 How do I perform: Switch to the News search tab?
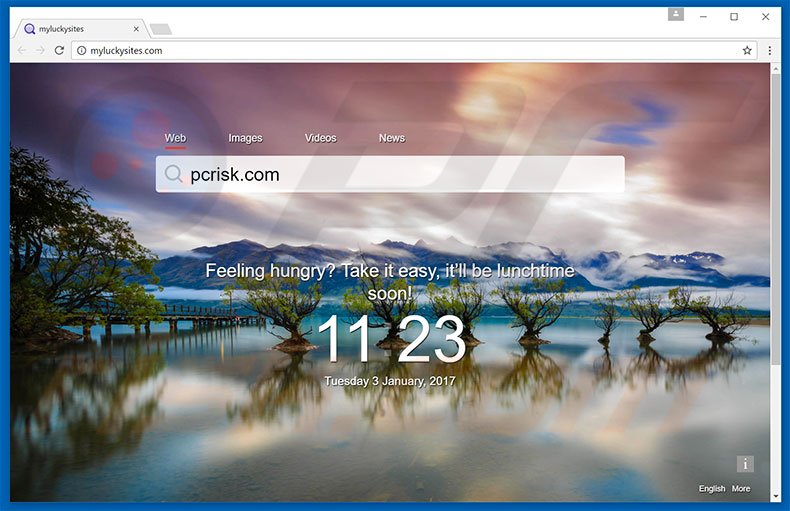pyautogui.click(x=392, y=138)
